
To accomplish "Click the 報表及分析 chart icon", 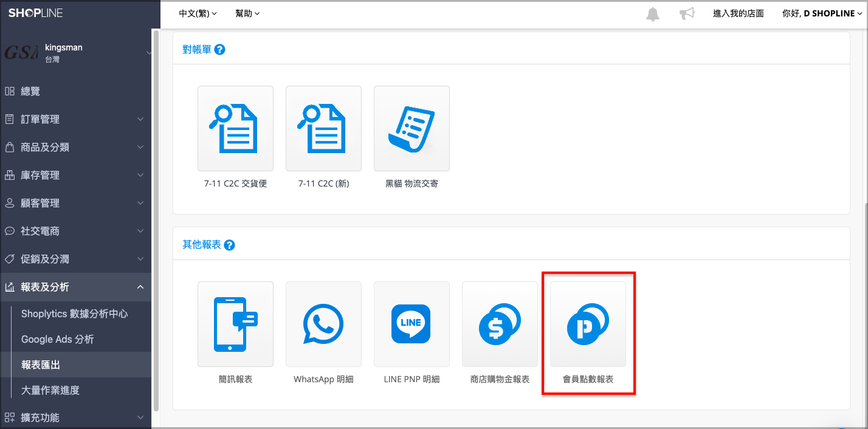I will (10, 287).
